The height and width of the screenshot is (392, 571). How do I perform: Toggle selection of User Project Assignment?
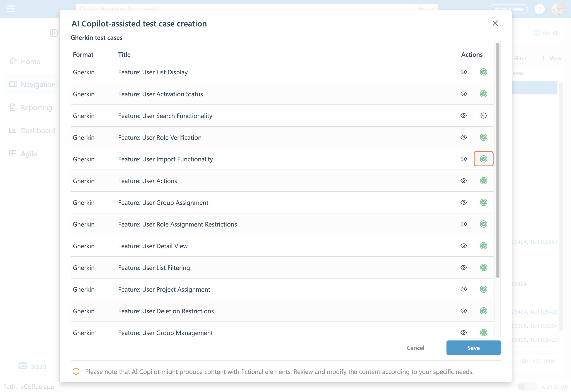483,289
